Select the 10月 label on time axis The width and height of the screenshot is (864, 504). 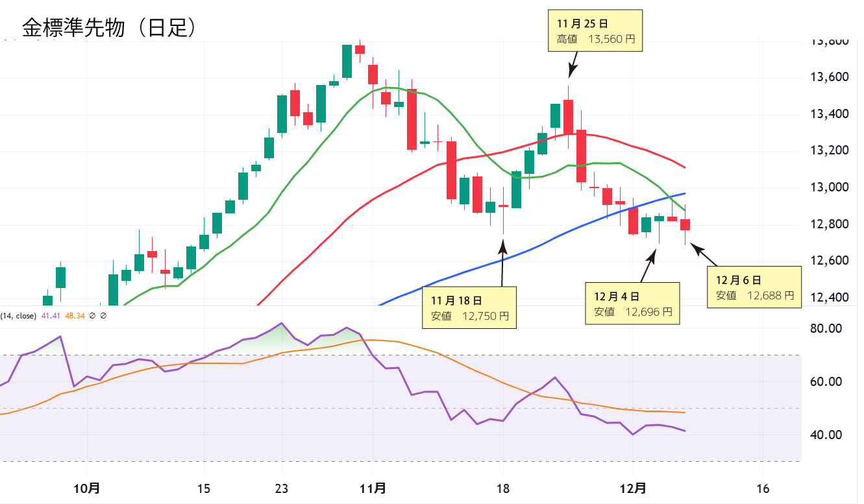point(87,488)
